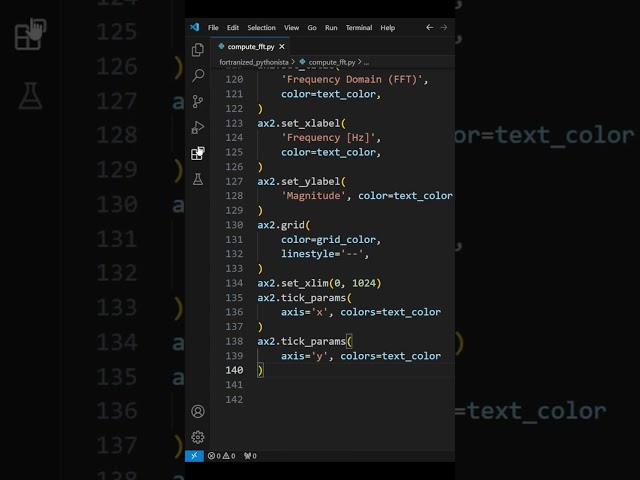640x480 pixels.
Task: Click line number 142 in the gutter
Action: point(234,400)
